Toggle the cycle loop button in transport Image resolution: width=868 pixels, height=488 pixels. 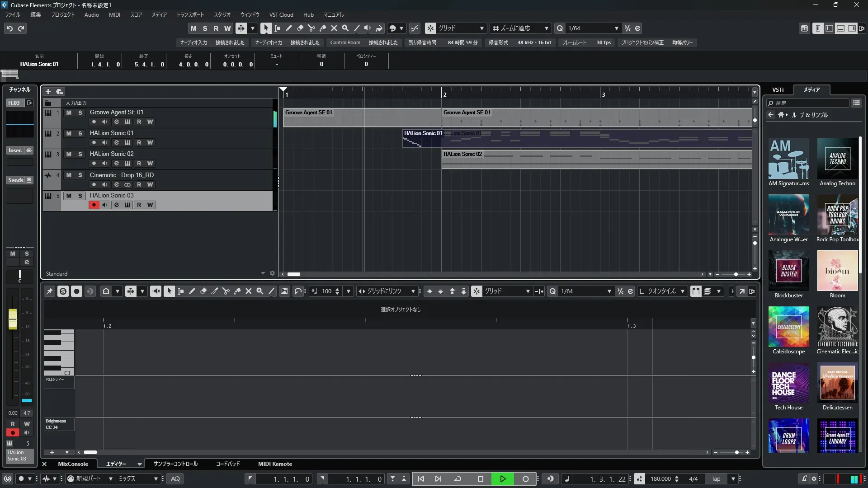point(458,479)
